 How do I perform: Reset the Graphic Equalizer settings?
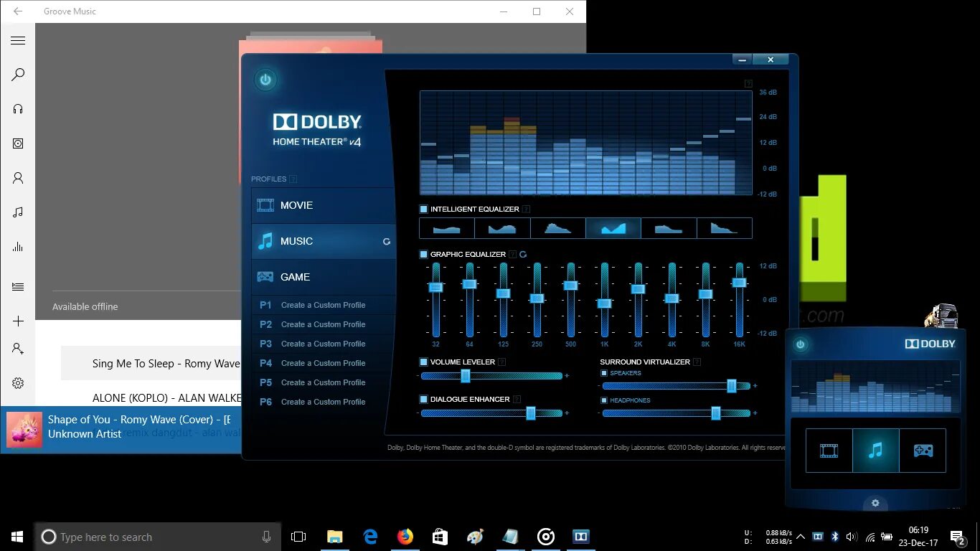(x=523, y=255)
